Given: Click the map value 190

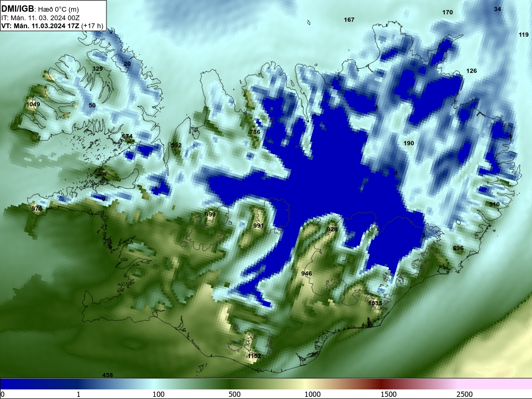Looking at the screenshot, I should click(409, 143).
